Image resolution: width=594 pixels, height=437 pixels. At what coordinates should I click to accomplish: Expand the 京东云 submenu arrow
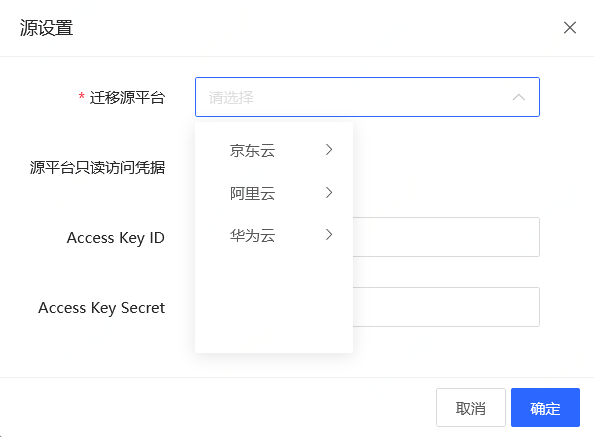(x=329, y=150)
